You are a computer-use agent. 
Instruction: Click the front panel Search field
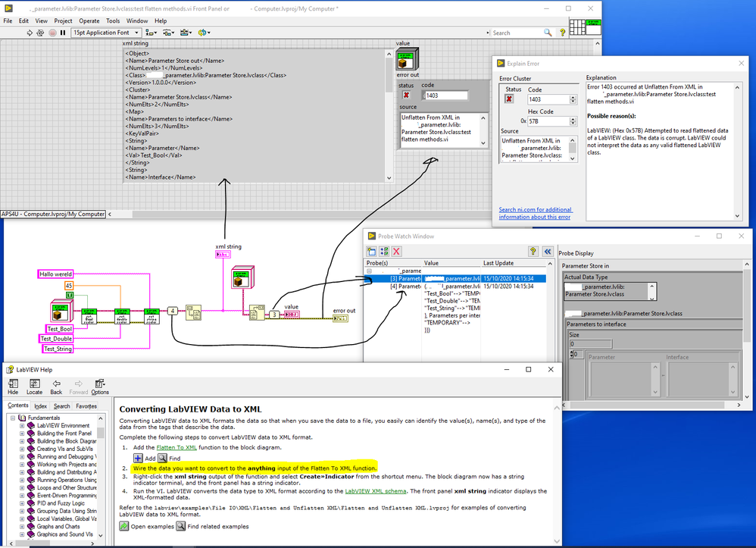point(516,33)
